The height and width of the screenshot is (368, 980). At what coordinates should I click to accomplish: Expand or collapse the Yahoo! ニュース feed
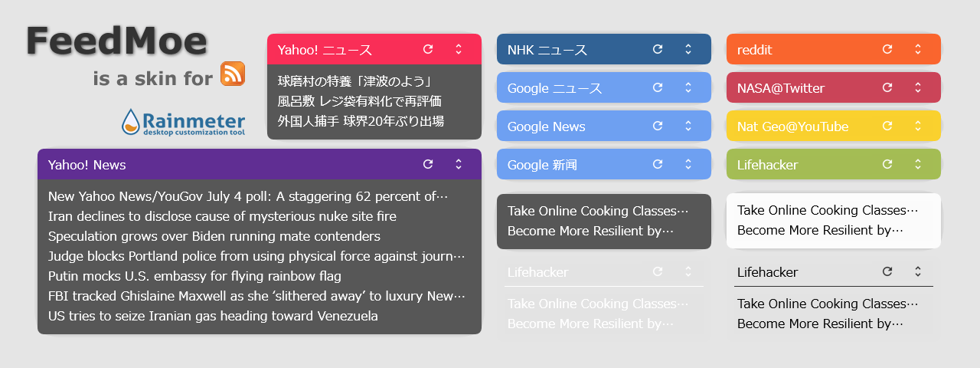coord(459,49)
